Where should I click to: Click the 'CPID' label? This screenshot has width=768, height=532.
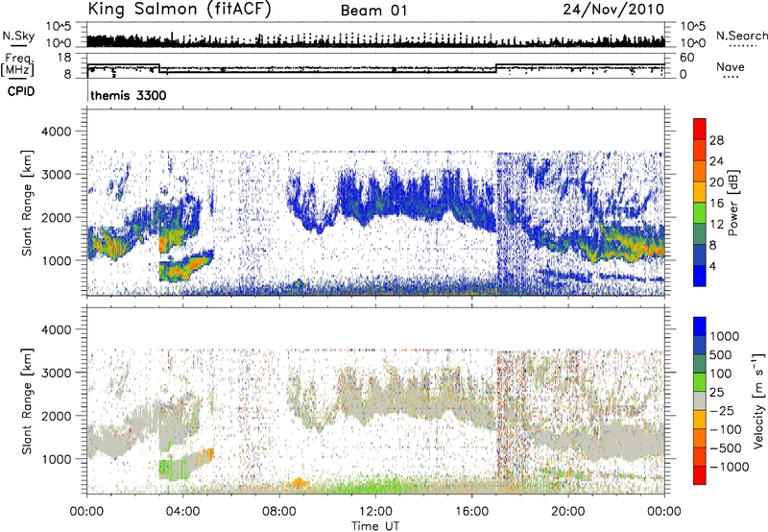[21, 91]
